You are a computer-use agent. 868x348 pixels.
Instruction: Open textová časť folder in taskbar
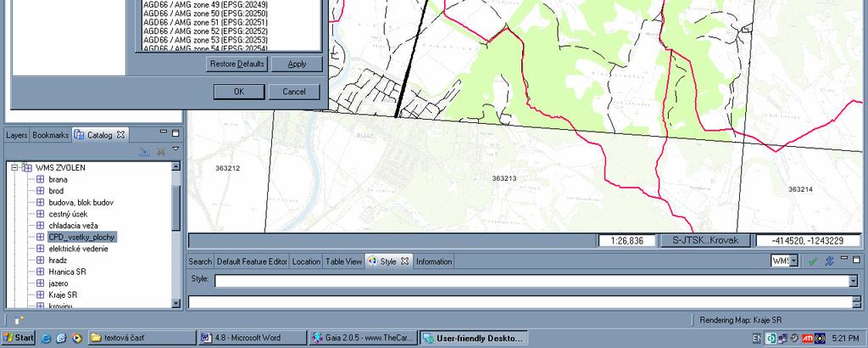142,338
